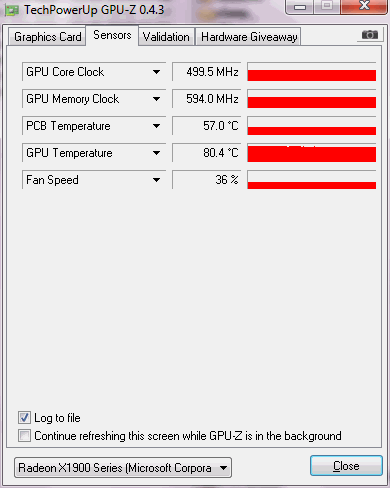Open the Validation tab
Viewport: 390px width, 488px height.
166,37
